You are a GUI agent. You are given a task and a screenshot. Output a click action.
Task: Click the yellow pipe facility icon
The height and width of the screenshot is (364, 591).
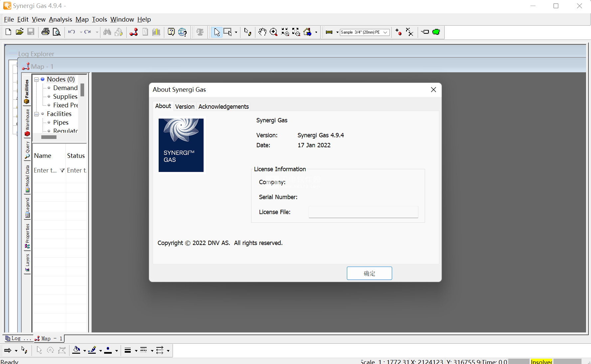[x=329, y=32]
